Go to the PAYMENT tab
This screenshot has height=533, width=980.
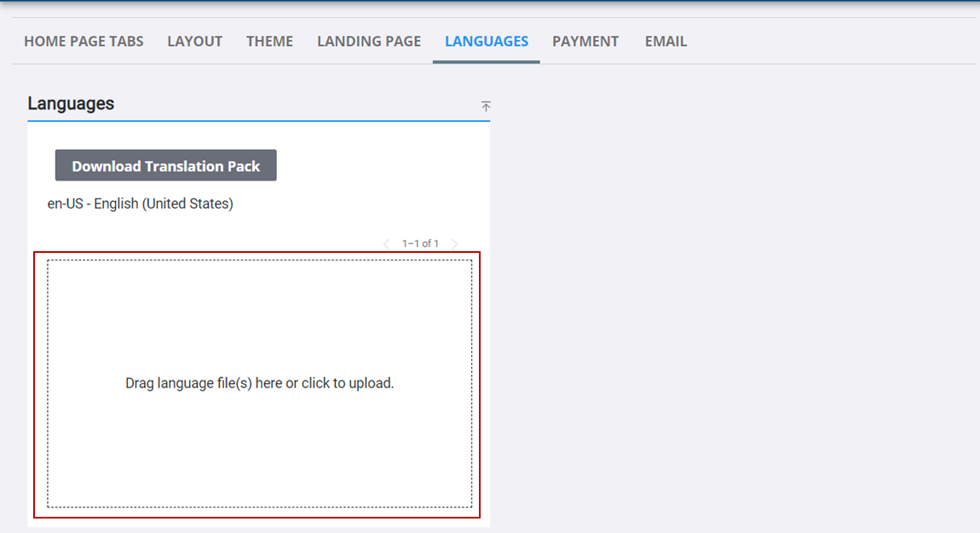point(585,41)
